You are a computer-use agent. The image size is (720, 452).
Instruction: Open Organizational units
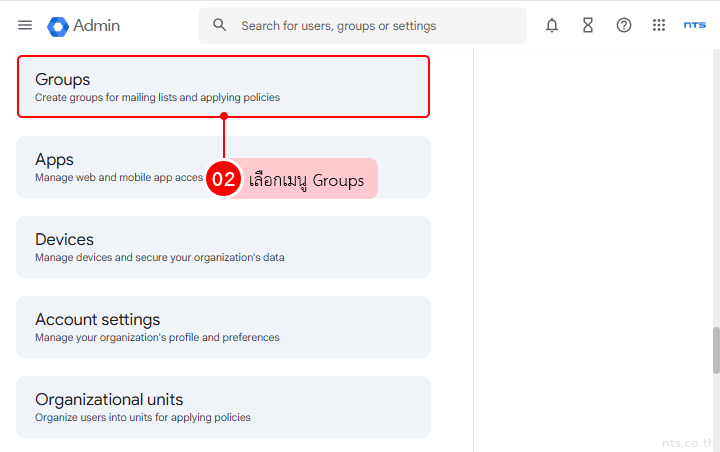click(x=223, y=407)
